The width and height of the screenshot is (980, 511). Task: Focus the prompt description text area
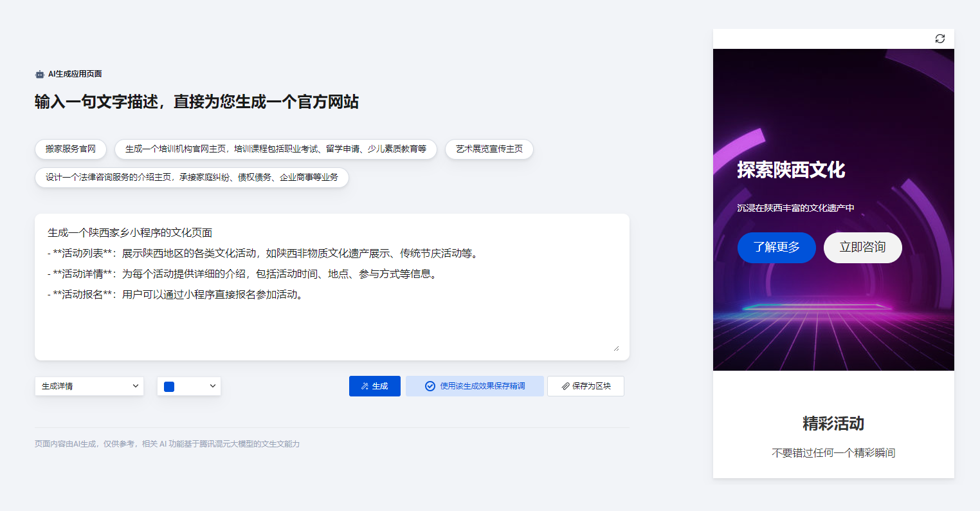[x=332, y=287]
